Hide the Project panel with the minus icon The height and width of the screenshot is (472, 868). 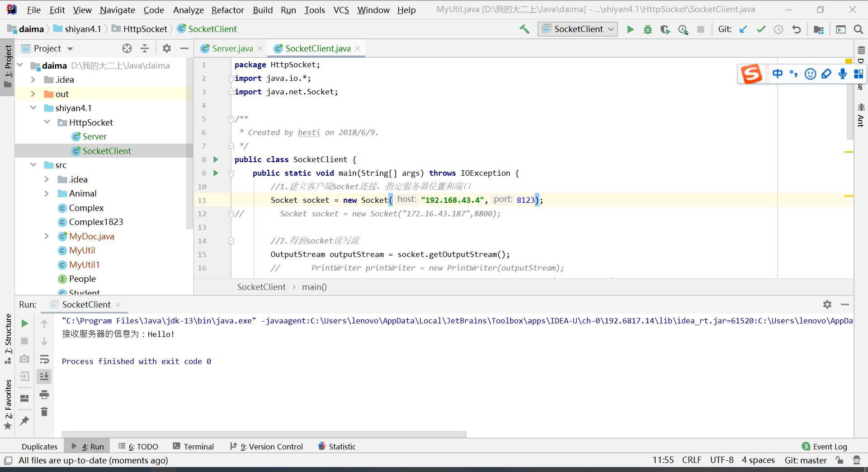coord(184,48)
